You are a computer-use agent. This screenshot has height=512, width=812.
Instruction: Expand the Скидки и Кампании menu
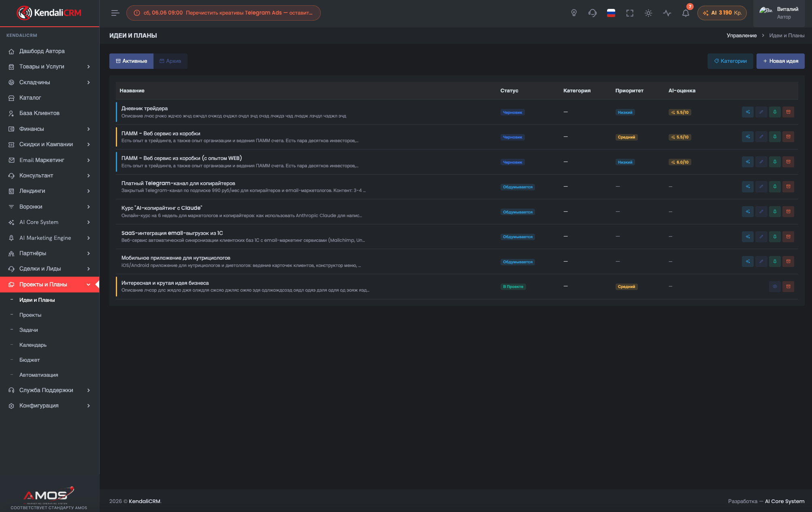(x=49, y=144)
